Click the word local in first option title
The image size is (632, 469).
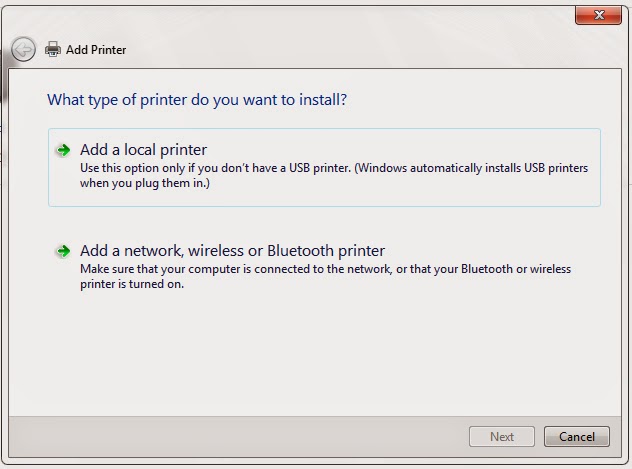point(140,150)
